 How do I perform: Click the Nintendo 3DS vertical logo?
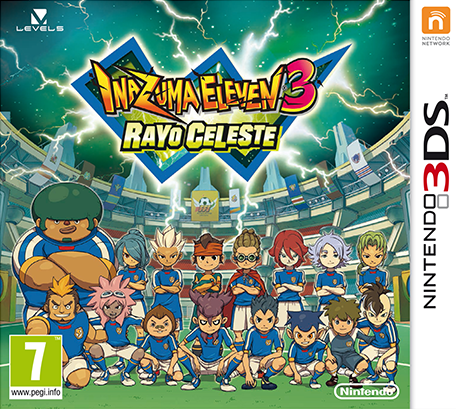point(436,202)
